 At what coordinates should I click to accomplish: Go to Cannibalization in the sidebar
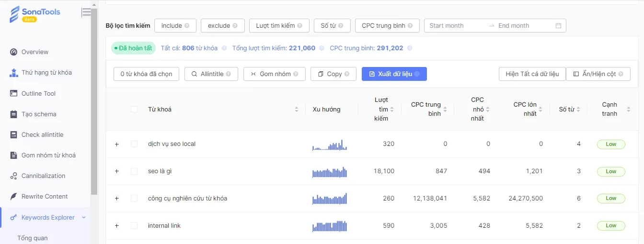pos(43,176)
